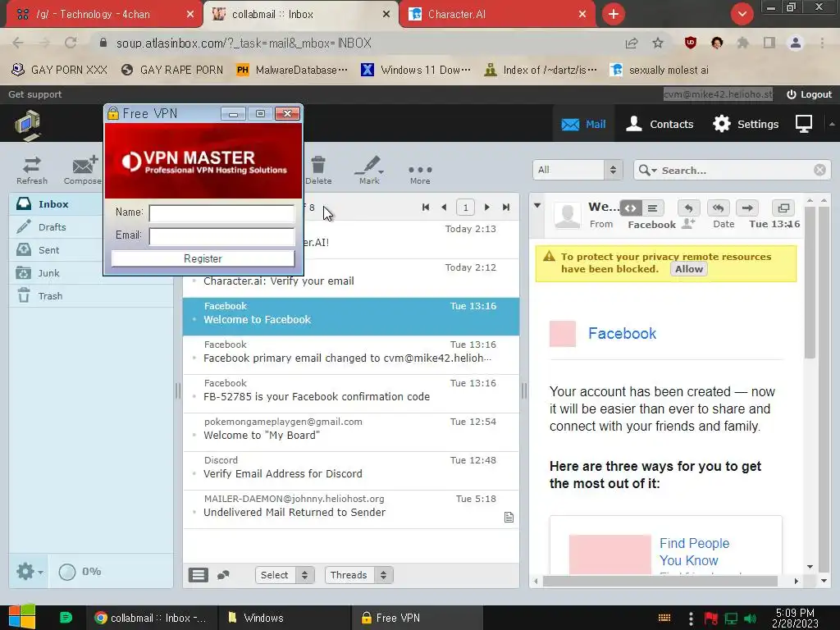The image size is (840, 630).
Task: Click the Refresh mail toolbar icon
Action: [32, 171]
